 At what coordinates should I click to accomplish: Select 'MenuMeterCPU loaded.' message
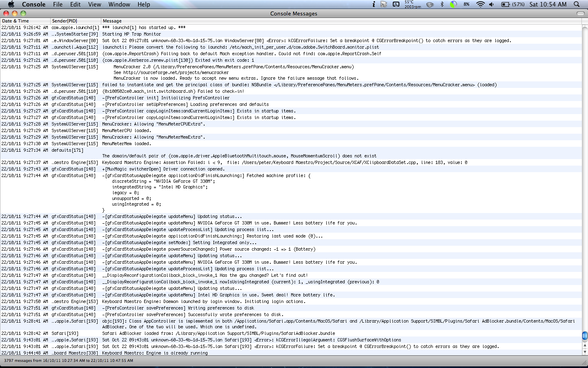click(x=291, y=130)
